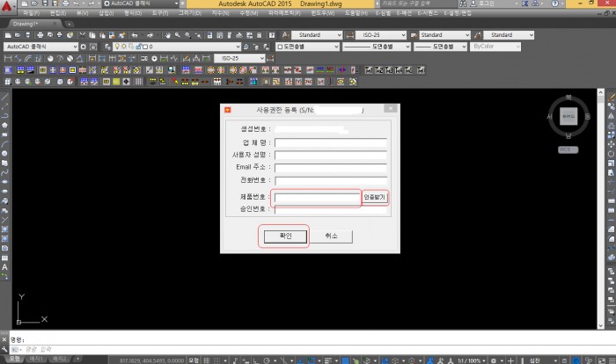Open the 삽입(I) menu
This screenshot has width=616, height=364.
[x=106, y=13]
